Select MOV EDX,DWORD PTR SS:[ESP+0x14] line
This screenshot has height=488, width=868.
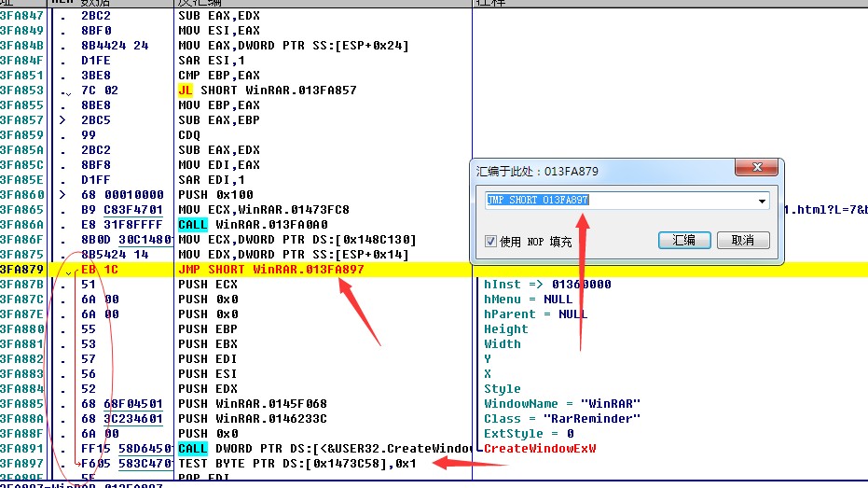click(x=294, y=254)
